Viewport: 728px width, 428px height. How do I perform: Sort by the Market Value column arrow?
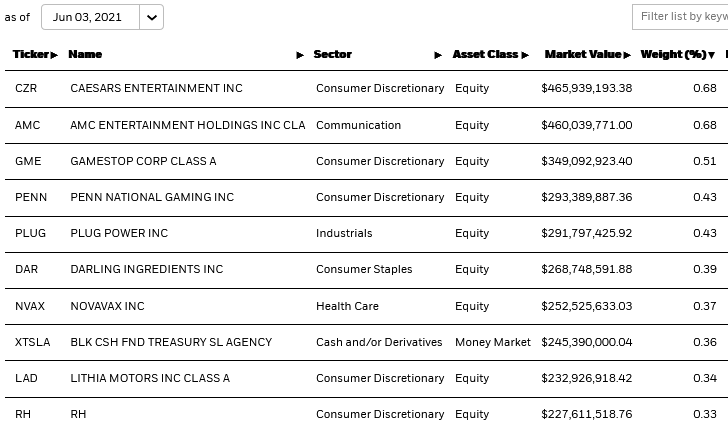(627, 55)
